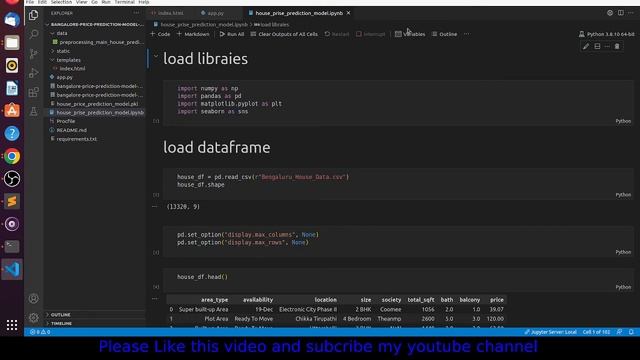Open requirements.txt in the explorer
Viewport: 640px width, 360px height.
(x=76, y=139)
